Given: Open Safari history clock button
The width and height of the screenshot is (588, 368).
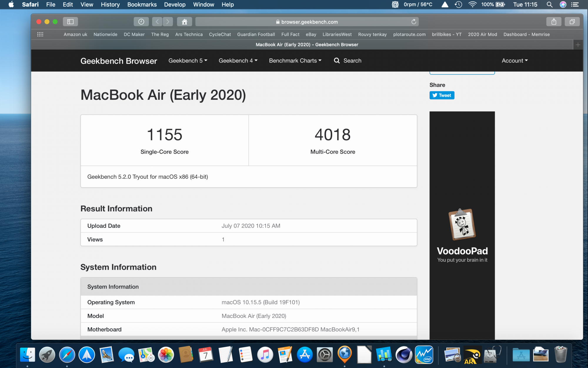Looking at the screenshot, I should click(x=141, y=22).
